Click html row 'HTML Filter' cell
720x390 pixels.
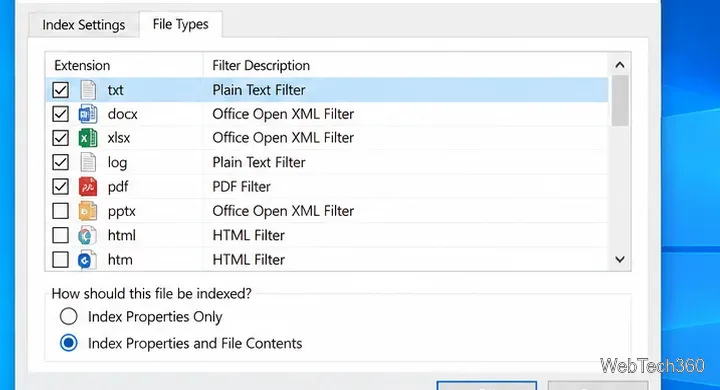click(248, 235)
